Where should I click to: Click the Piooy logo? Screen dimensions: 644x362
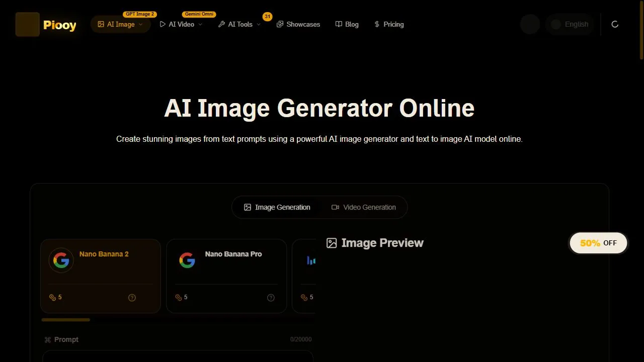coord(46,25)
